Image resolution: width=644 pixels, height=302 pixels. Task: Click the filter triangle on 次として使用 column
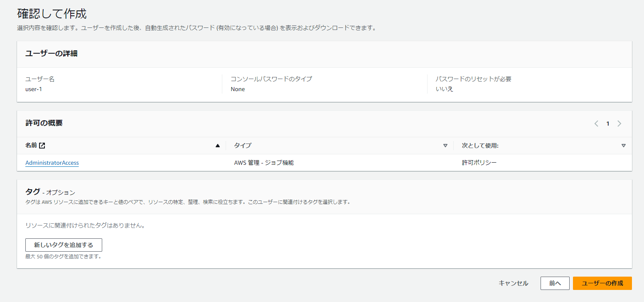point(624,145)
